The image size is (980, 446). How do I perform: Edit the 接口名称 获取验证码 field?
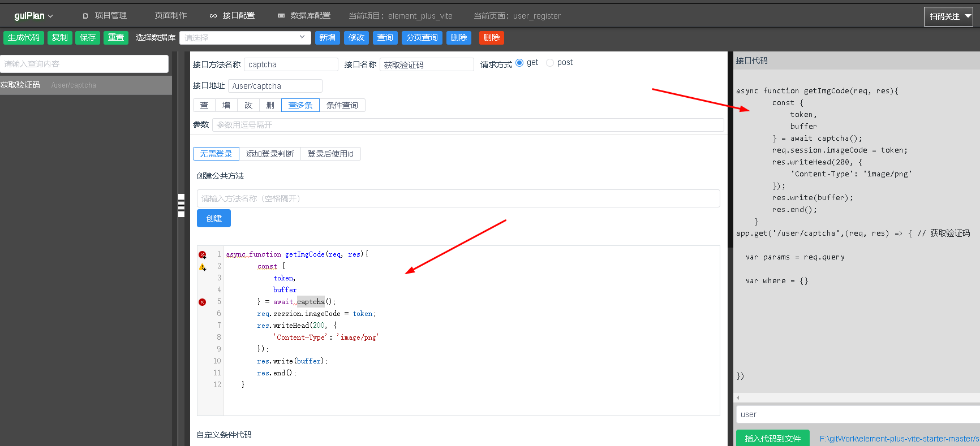point(427,64)
